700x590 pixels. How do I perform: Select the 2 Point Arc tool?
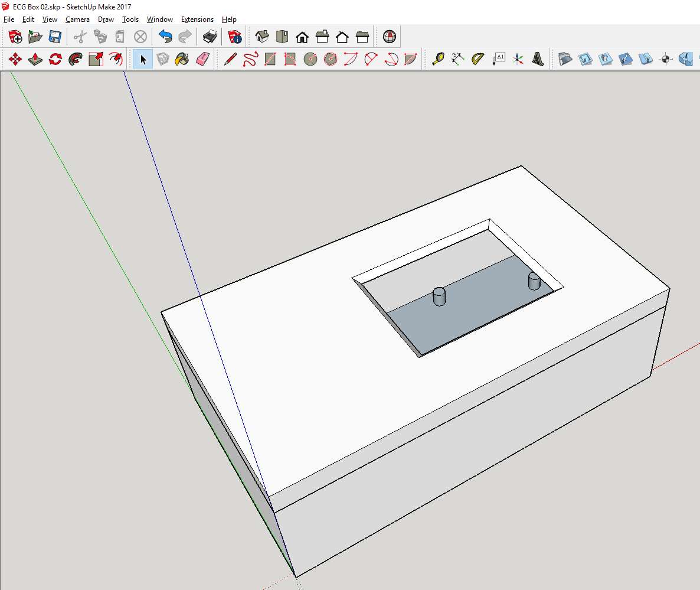370,58
